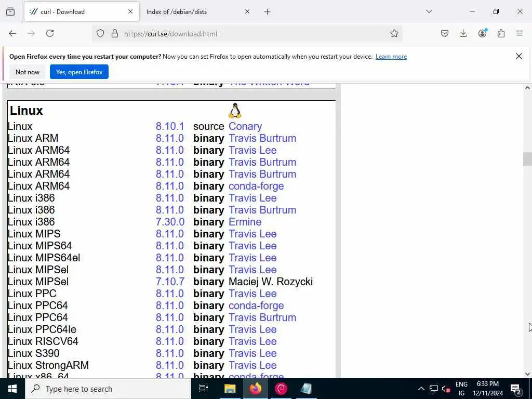Select the Linux StrongARM row label
532x399 pixels.
pyautogui.click(x=48, y=365)
